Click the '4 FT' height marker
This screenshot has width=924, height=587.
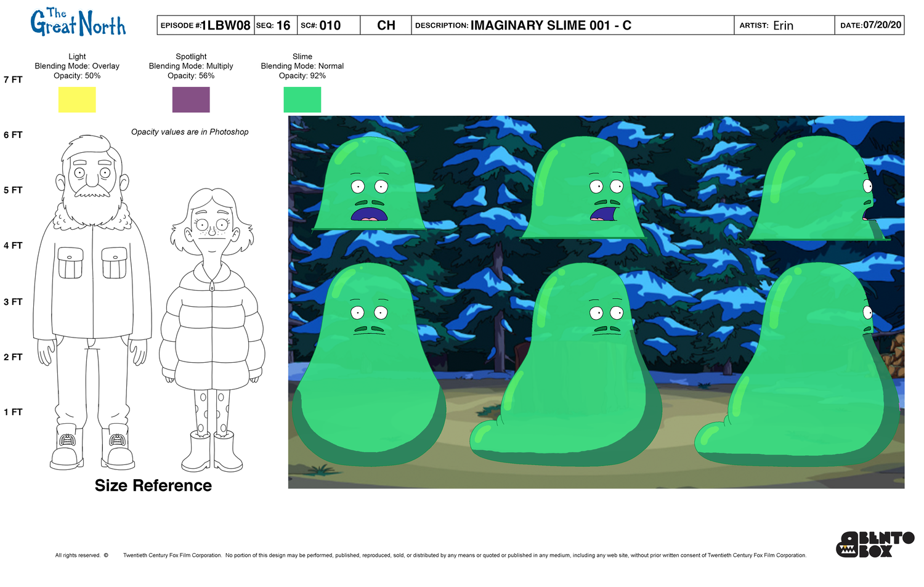coord(13,246)
